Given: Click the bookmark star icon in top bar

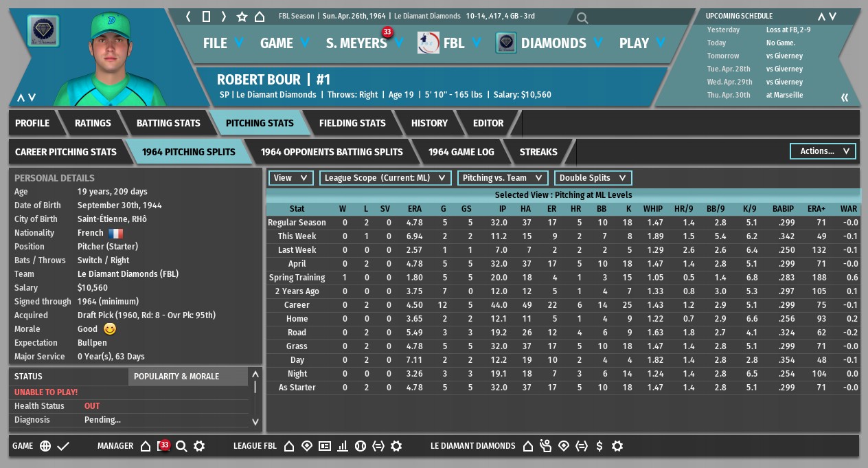Looking at the screenshot, I should coord(242,16).
